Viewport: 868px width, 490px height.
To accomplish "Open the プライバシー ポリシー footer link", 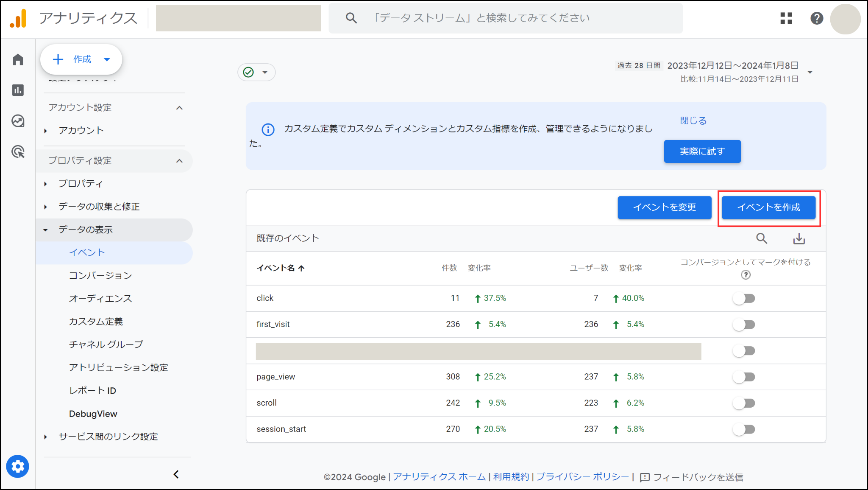I will tap(582, 477).
